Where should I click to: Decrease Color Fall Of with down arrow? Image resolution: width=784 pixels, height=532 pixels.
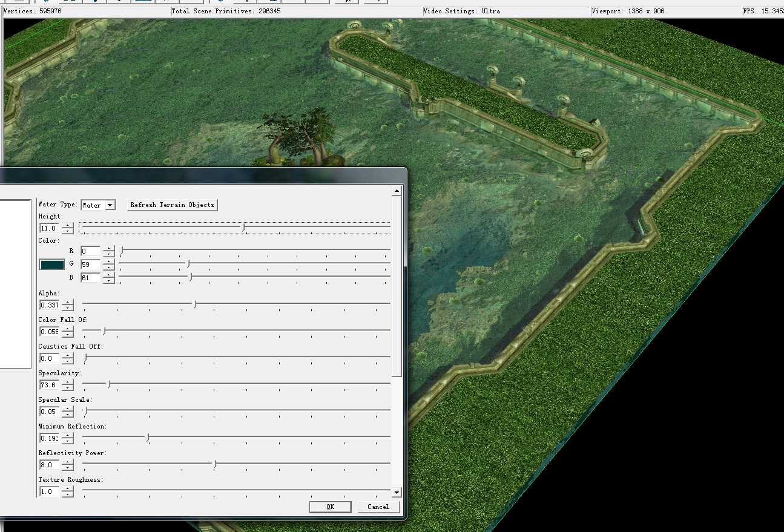click(68, 335)
